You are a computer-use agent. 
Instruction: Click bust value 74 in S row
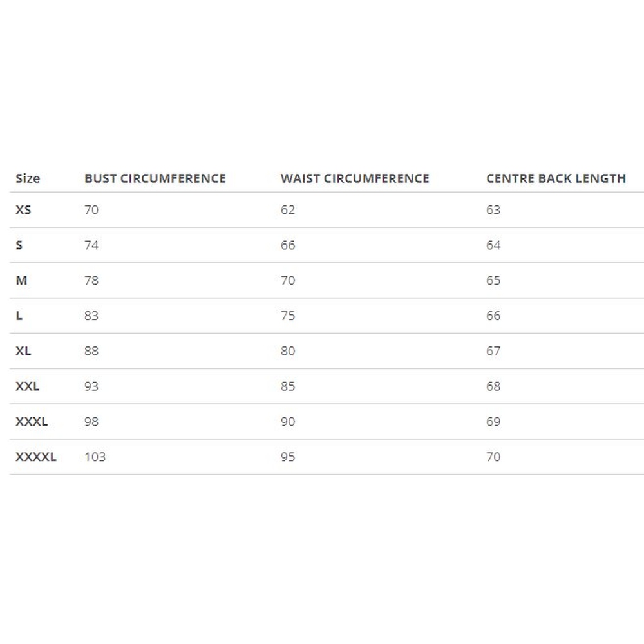pos(91,245)
